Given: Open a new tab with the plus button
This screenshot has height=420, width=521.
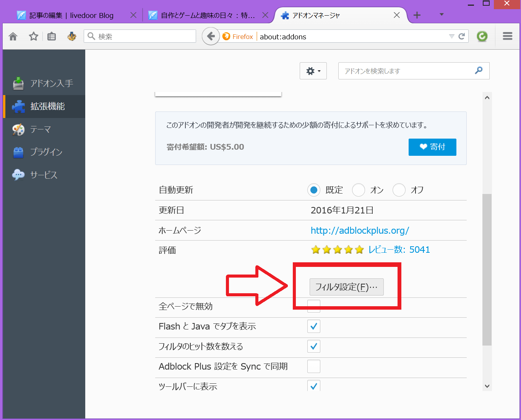Looking at the screenshot, I should pyautogui.click(x=417, y=15).
